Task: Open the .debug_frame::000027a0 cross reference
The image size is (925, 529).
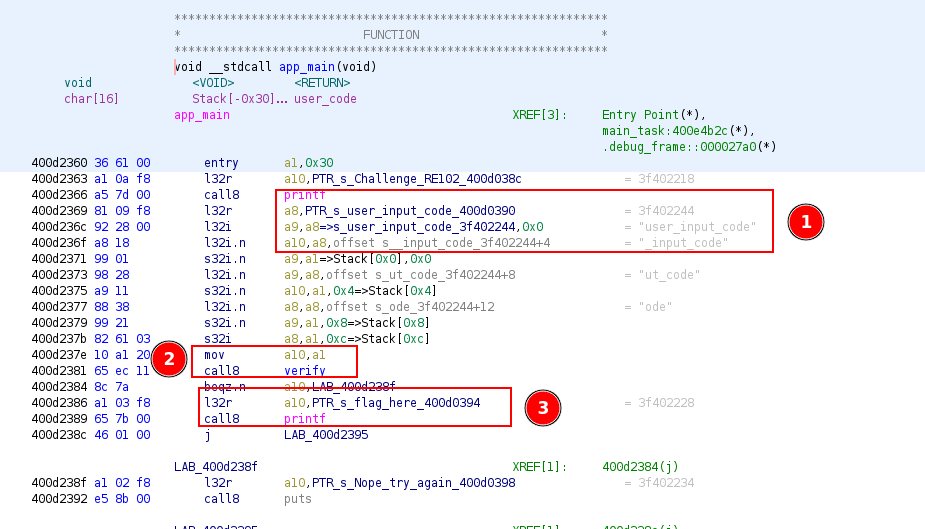Action: coord(689,147)
